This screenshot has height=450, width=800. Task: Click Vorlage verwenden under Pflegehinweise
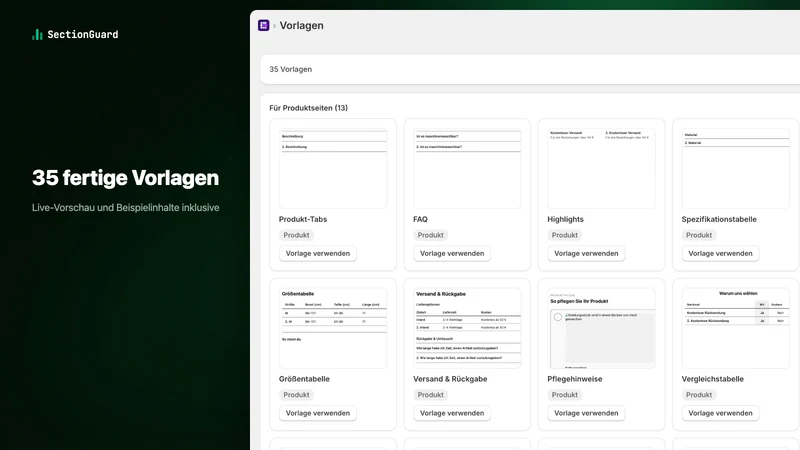586,413
